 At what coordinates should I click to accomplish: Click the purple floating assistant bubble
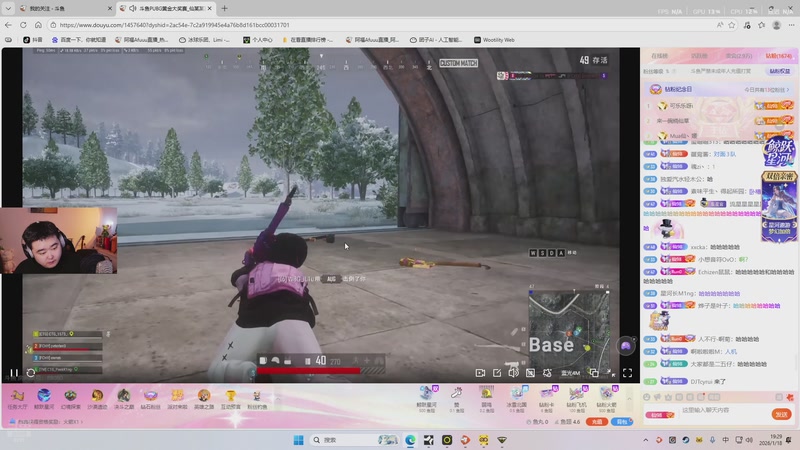click(x=626, y=346)
